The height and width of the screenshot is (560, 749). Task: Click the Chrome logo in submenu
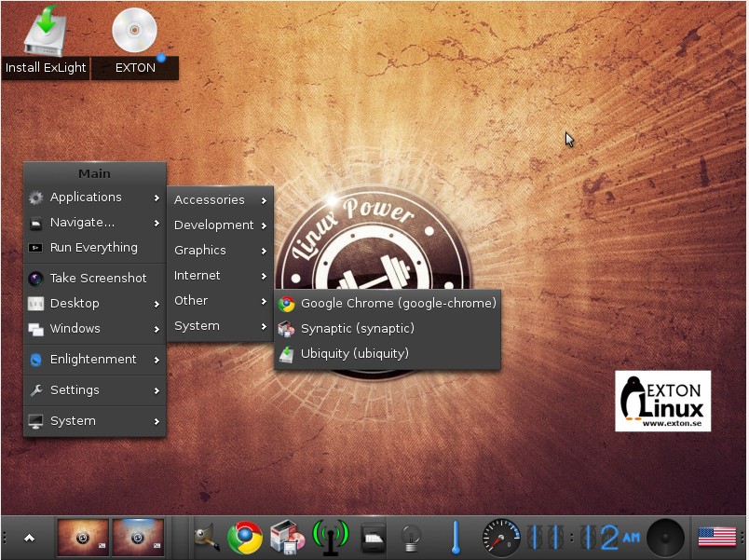(x=287, y=304)
